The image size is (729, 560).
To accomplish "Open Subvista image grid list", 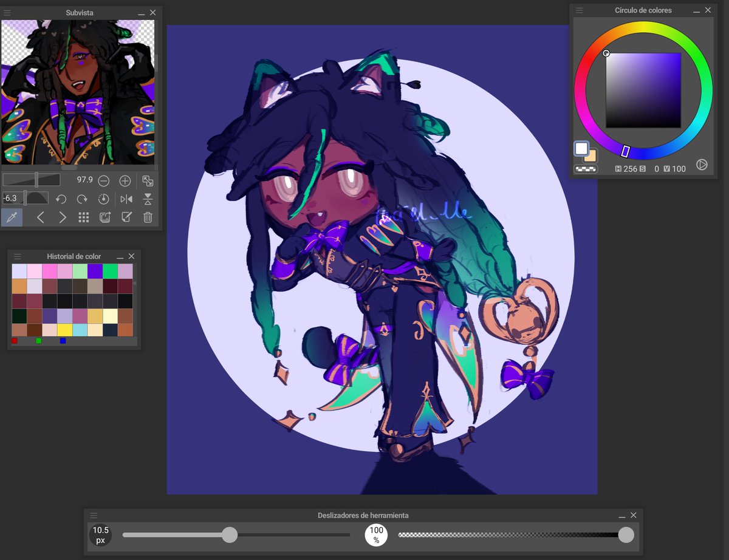I will (x=84, y=217).
